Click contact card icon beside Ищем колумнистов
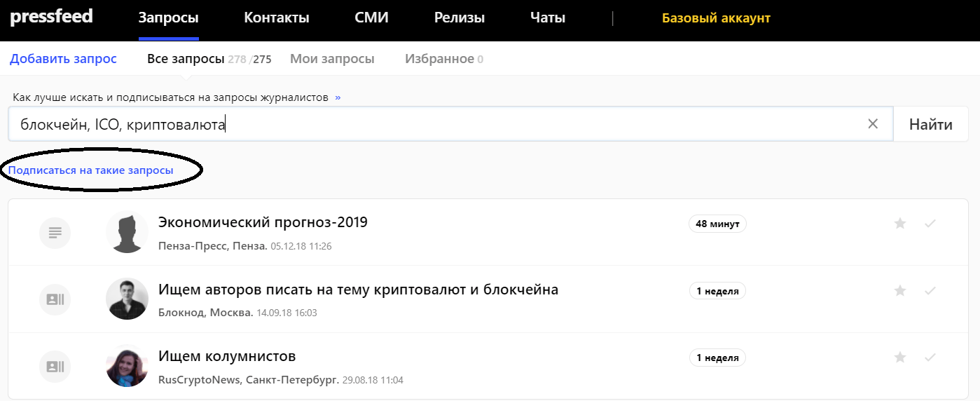Image resolution: width=980 pixels, height=401 pixels. (55, 366)
